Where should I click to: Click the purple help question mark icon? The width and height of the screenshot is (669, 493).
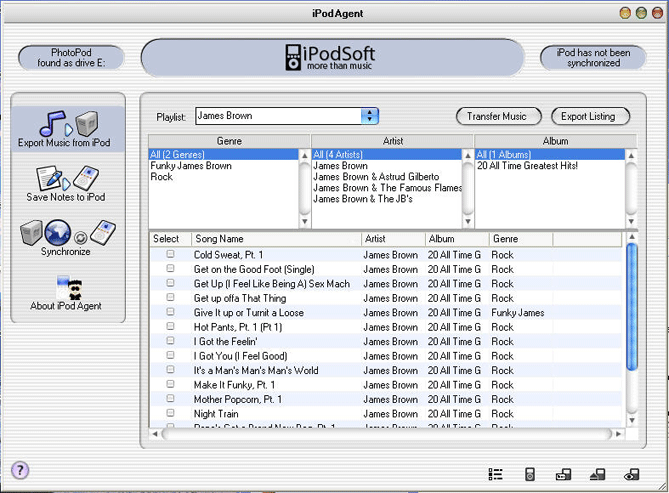(x=20, y=470)
